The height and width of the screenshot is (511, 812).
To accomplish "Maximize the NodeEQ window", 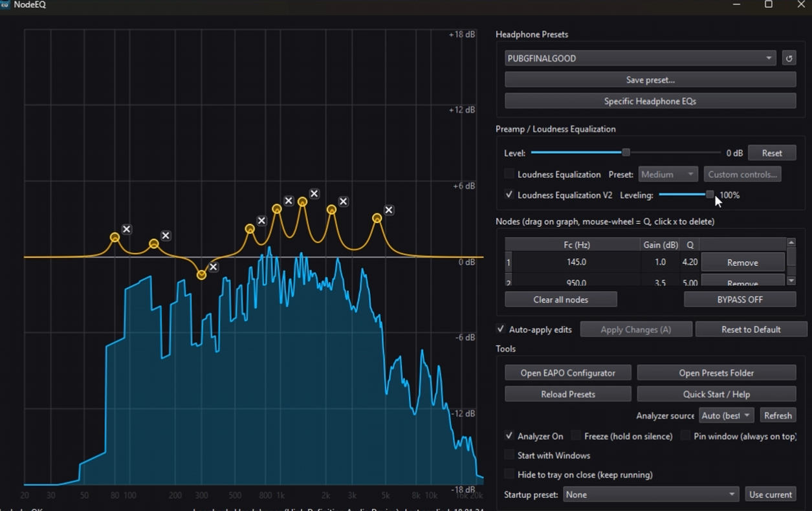I will pyautogui.click(x=769, y=5).
